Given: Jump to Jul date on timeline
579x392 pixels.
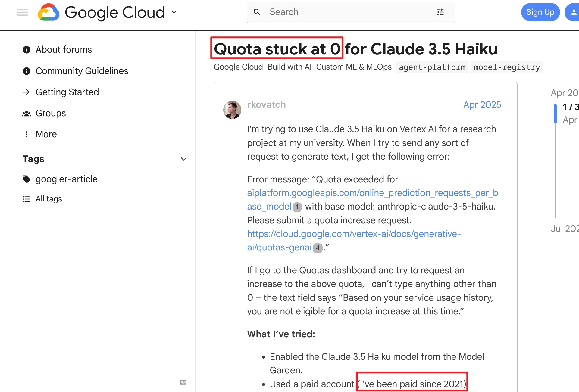Looking at the screenshot, I should coord(565,229).
